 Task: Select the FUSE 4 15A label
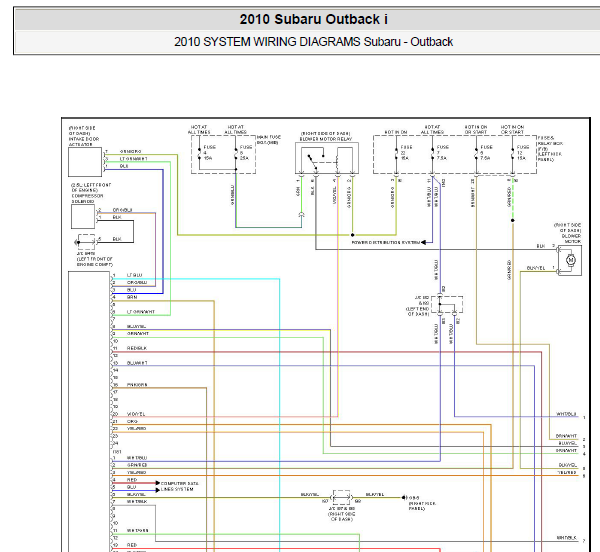(209, 152)
